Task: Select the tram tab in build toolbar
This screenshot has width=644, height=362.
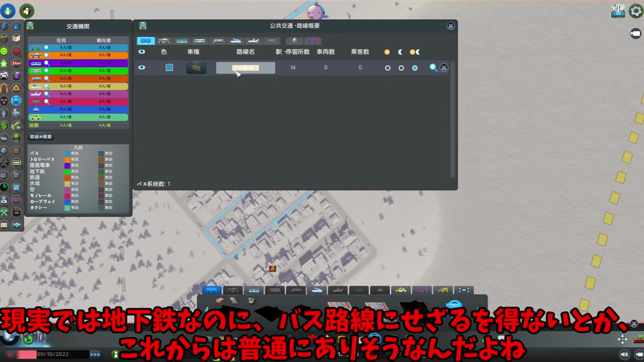Action: [x=254, y=290]
